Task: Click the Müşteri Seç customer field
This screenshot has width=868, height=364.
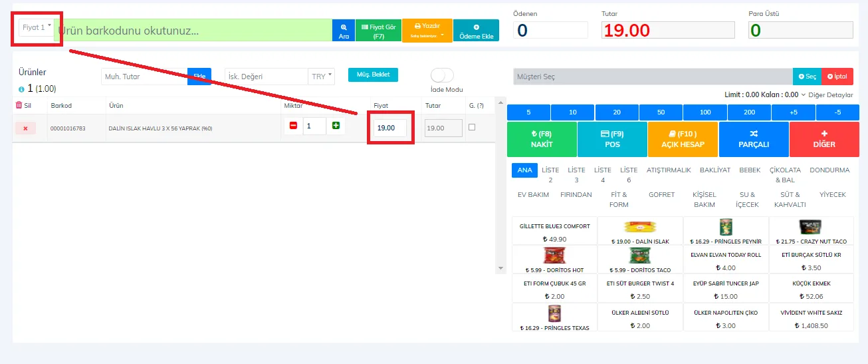Action: pos(653,77)
